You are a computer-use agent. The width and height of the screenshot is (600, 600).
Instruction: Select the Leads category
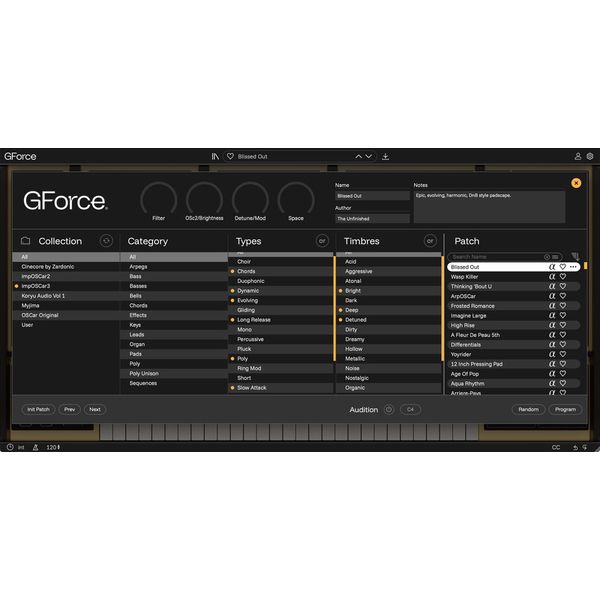coord(174,334)
